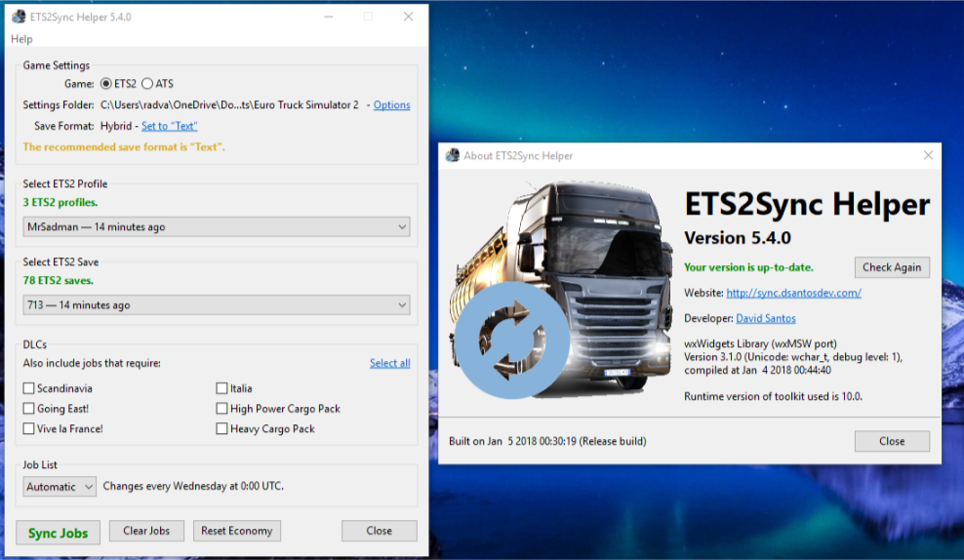Click the Options link for settings folder
This screenshot has width=964, height=560.
point(391,105)
